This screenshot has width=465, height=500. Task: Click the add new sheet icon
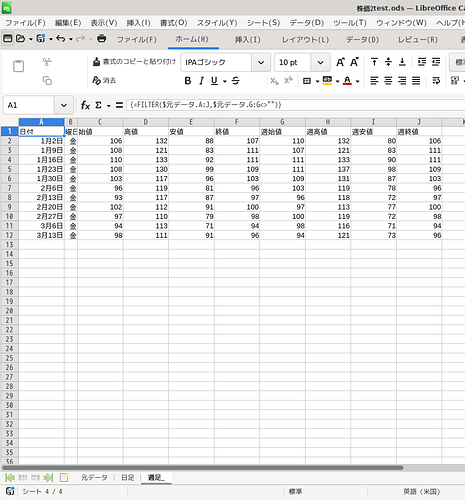coord(64,478)
